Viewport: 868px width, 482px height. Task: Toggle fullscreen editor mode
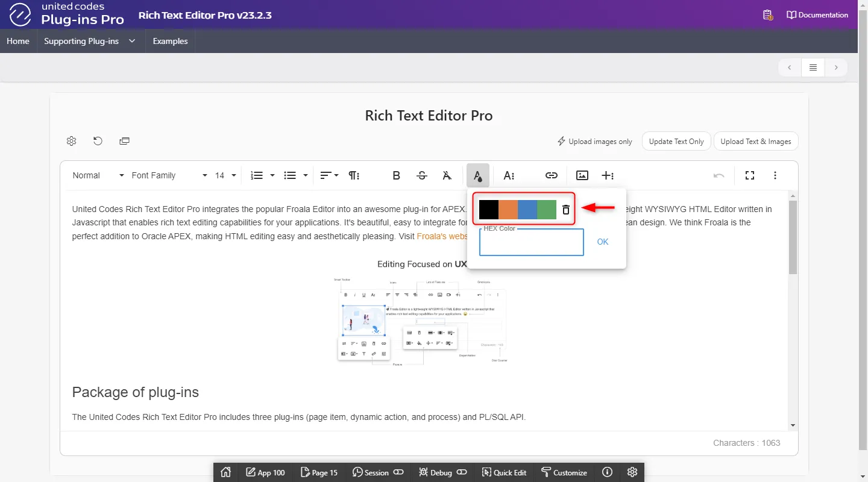tap(749, 175)
